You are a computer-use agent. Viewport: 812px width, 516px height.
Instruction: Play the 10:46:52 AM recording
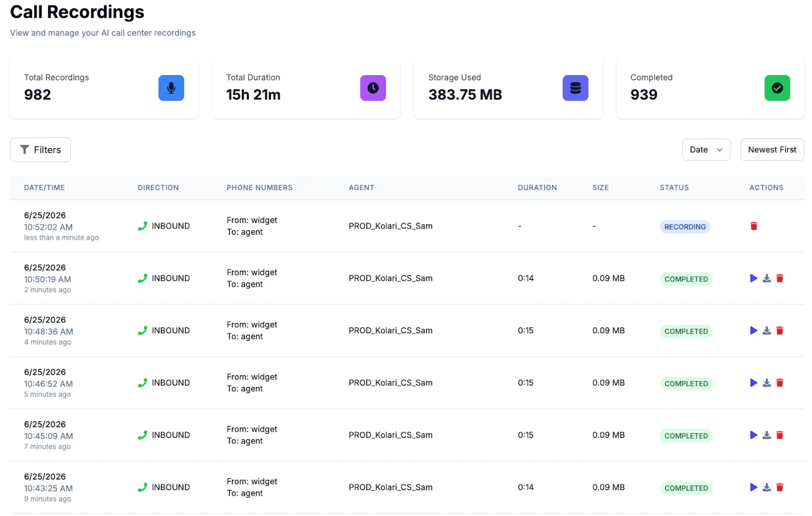[754, 383]
